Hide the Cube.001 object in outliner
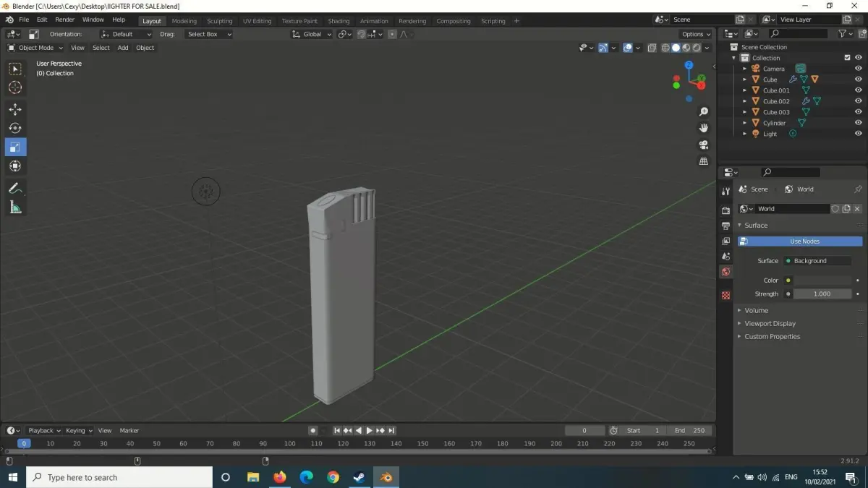Image resolution: width=868 pixels, height=488 pixels. point(858,90)
